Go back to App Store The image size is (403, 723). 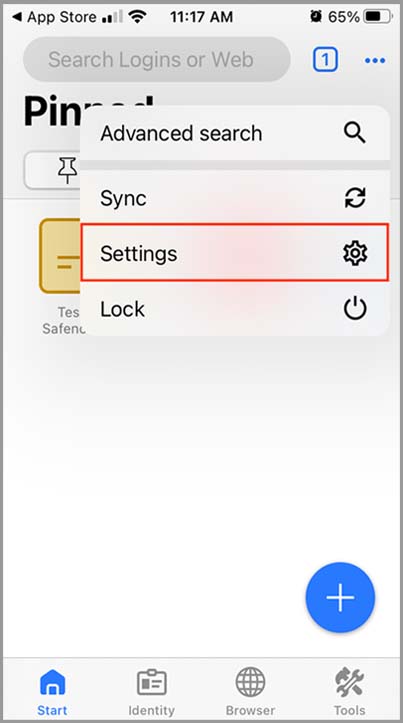[x=54, y=18]
